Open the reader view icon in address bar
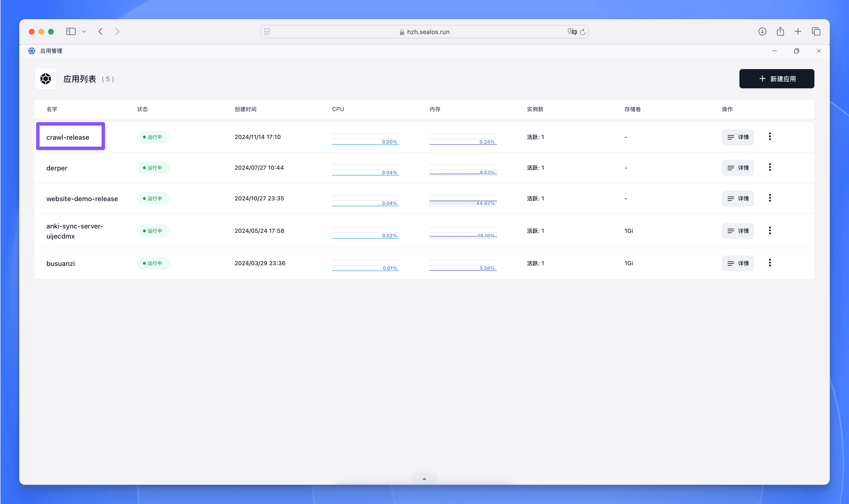The image size is (849, 504). (267, 32)
